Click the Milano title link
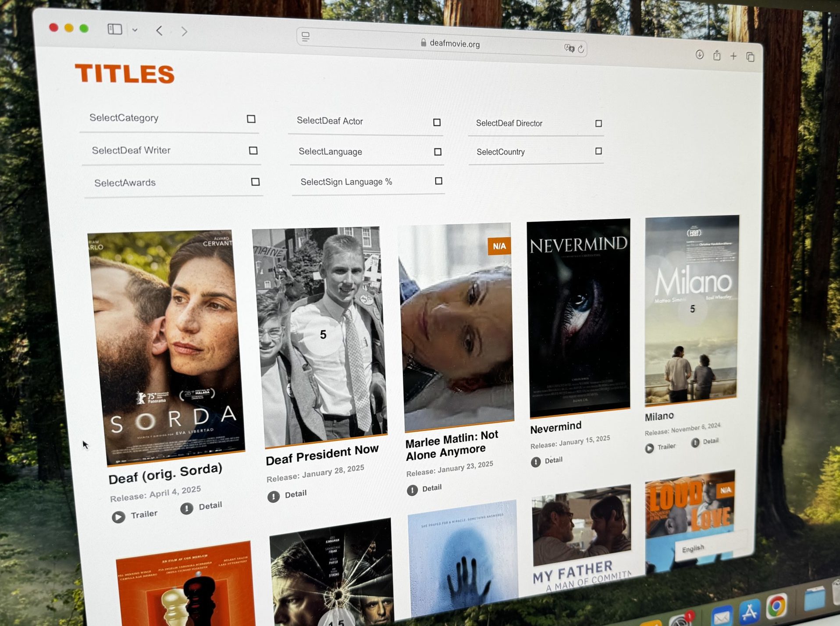Image resolution: width=840 pixels, height=626 pixels. coord(659,416)
